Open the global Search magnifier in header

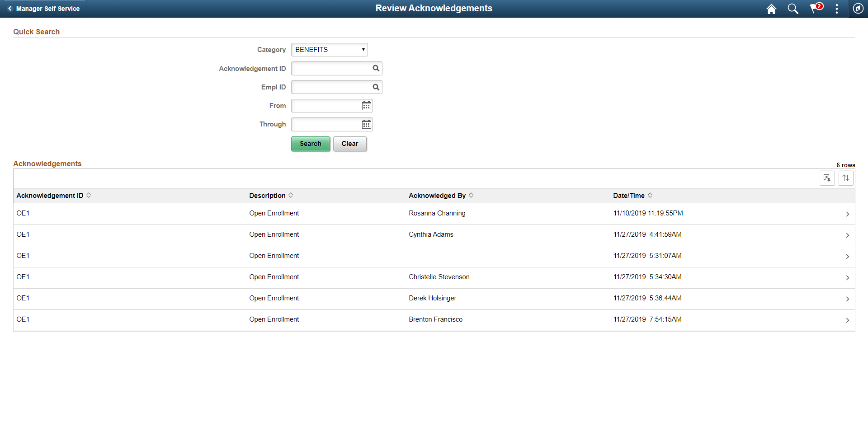click(793, 9)
